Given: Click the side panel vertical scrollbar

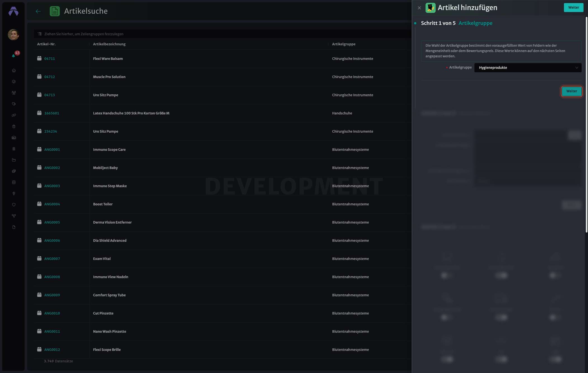Looking at the screenshot, I should tap(586, 125).
